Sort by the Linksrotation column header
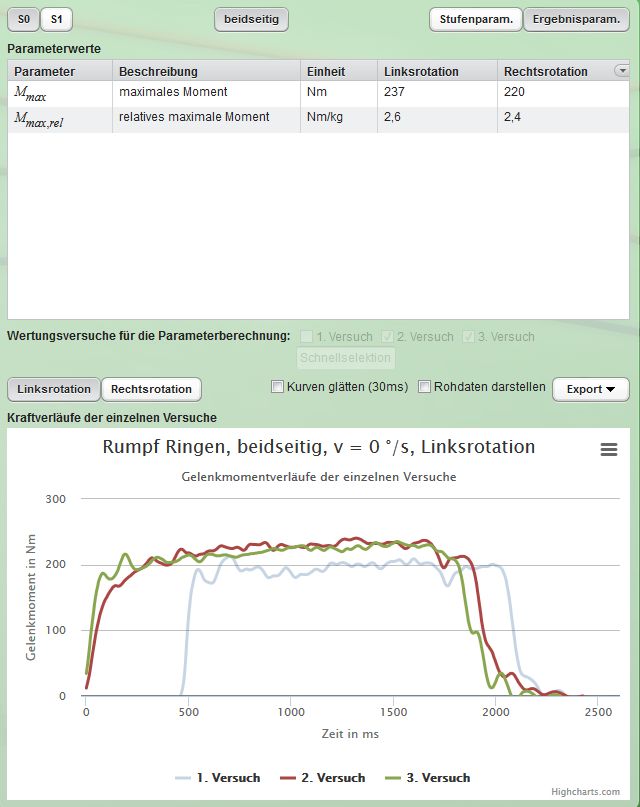The image size is (640, 807). click(422, 71)
